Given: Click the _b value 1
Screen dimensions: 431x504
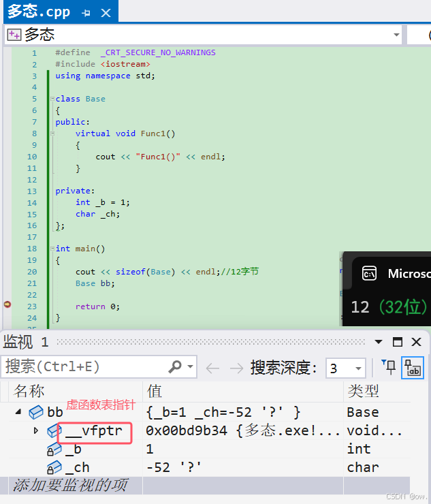Looking at the screenshot, I should point(150,449).
